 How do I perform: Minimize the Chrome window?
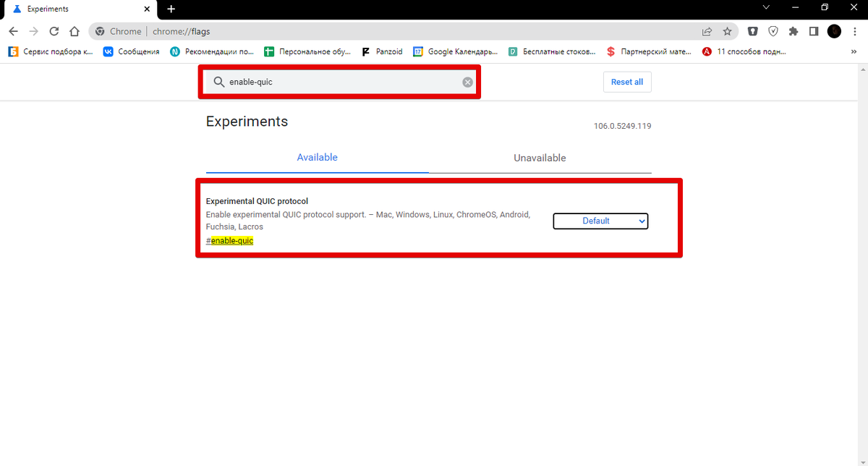pos(796,7)
